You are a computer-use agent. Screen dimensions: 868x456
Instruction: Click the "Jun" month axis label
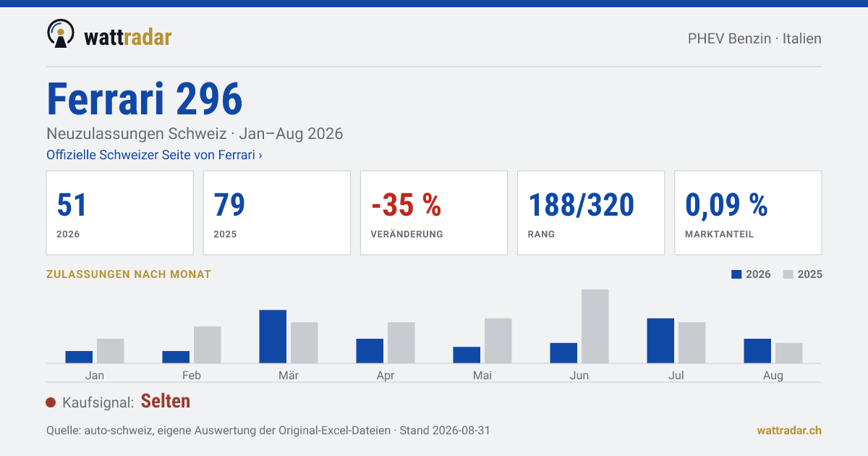tap(579, 376)
